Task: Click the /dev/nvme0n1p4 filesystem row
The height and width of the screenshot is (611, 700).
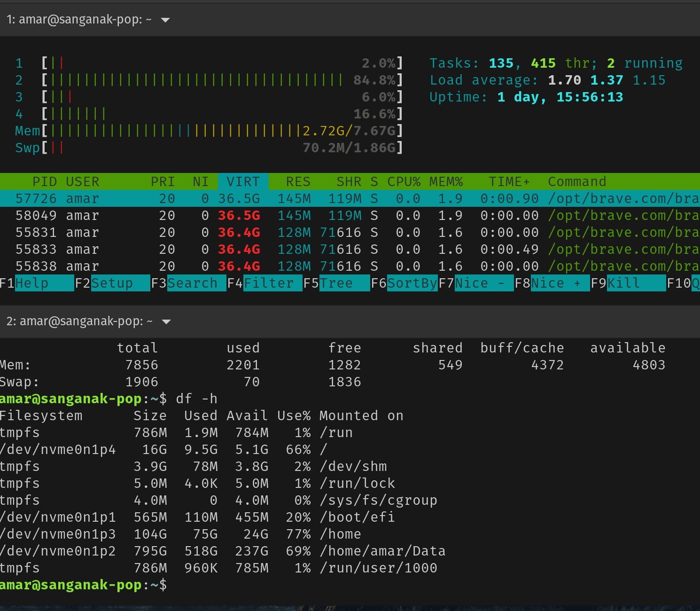Action: point(163,449)
